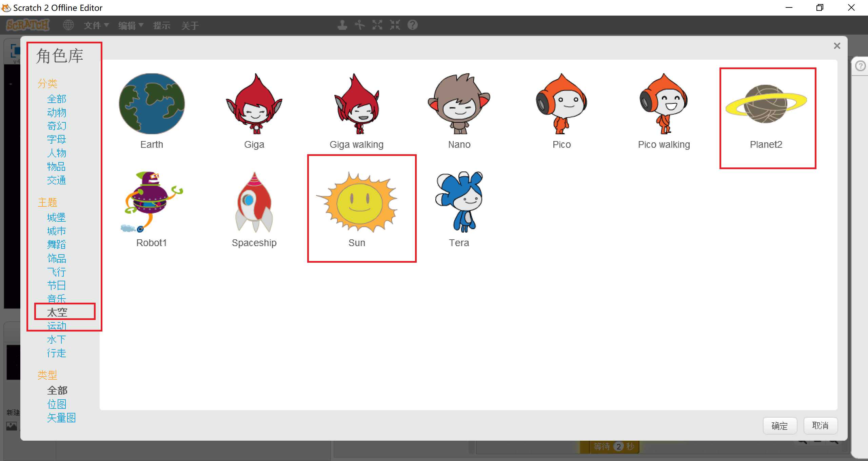Choose the Spaceship sprite icon
Viewport: 868px width, 461px height.
coord(254,203)
